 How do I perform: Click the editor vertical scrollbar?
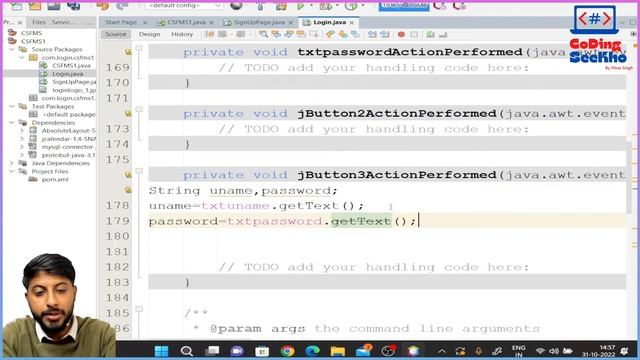(x=629, y=178)
